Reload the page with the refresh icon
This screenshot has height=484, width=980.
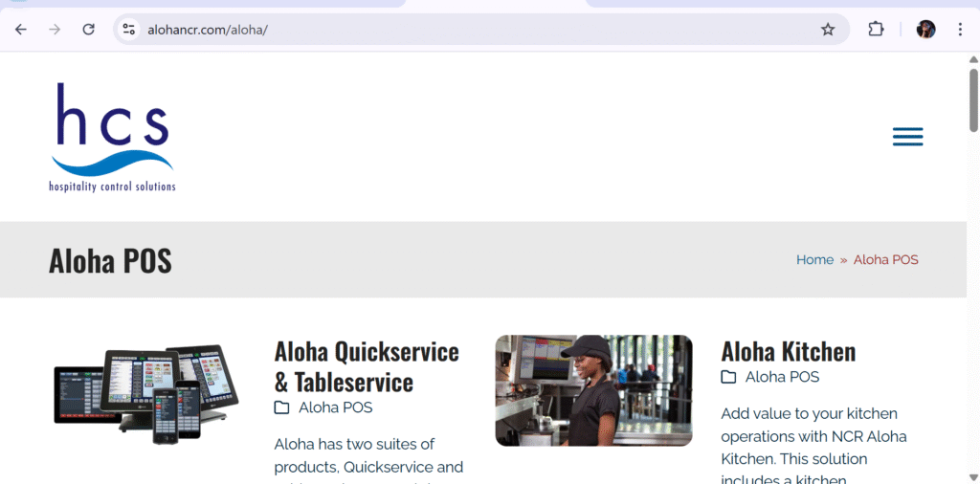pyautogui.click(x=89, y=30)
